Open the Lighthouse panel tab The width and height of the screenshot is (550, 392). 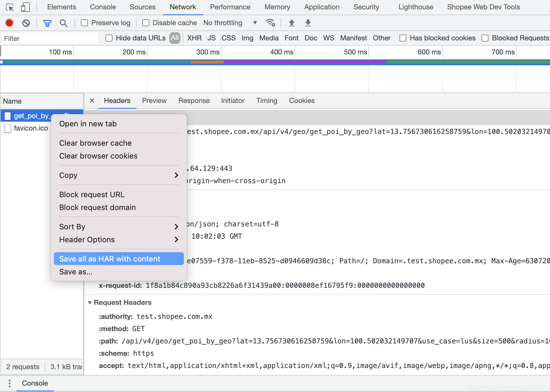pos(416,7)
